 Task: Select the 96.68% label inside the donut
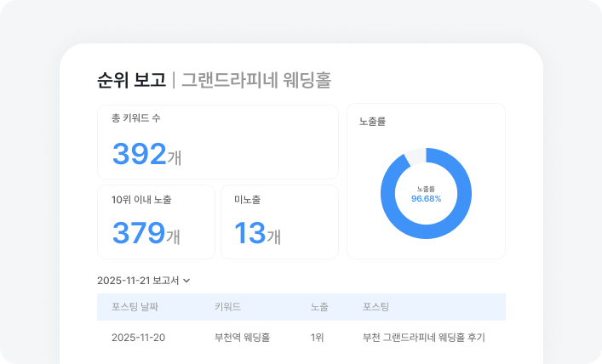(426, 198)
